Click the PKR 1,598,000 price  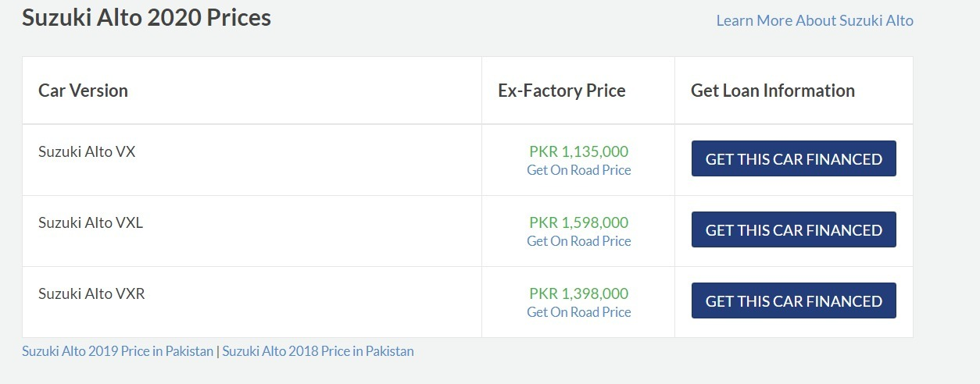click(x=579, y=222)
